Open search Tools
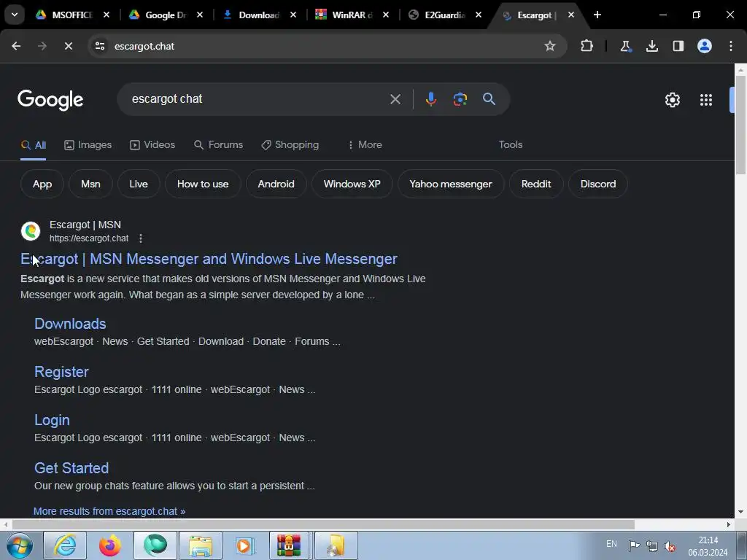The height and width of the screenshot is (560, 747). 510,145
